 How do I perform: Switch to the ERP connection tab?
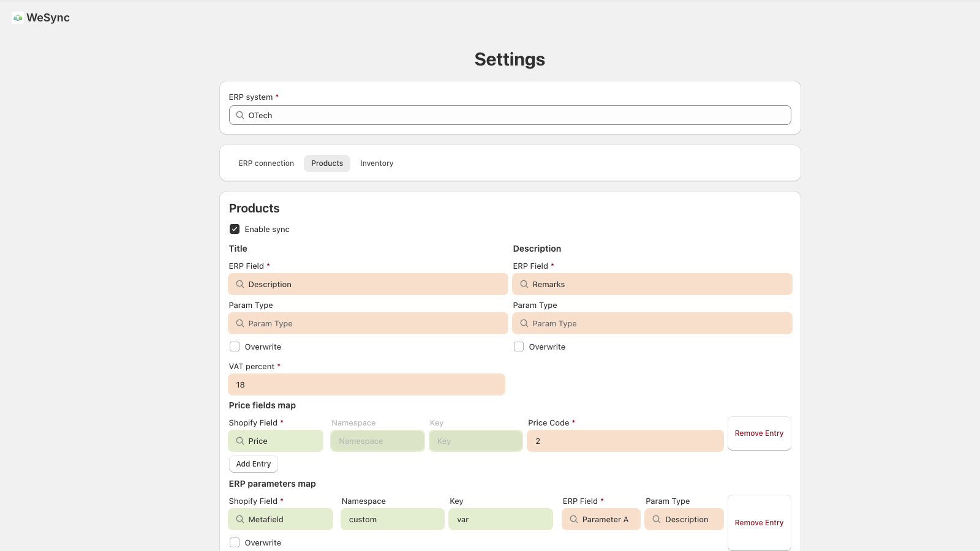pos(266,163)
